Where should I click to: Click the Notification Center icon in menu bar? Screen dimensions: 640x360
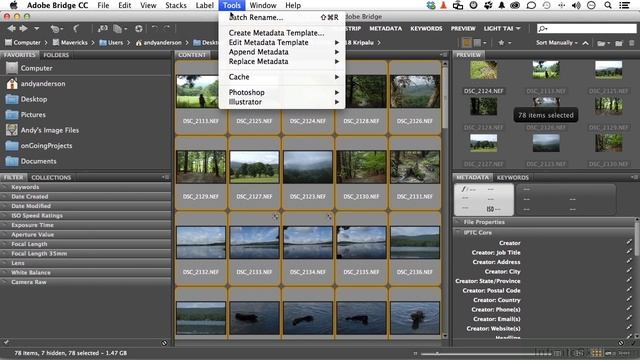tap(624, 5)
